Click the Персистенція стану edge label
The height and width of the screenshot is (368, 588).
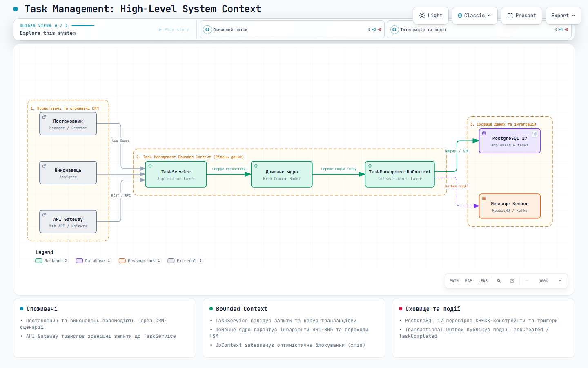click(339, 169)
